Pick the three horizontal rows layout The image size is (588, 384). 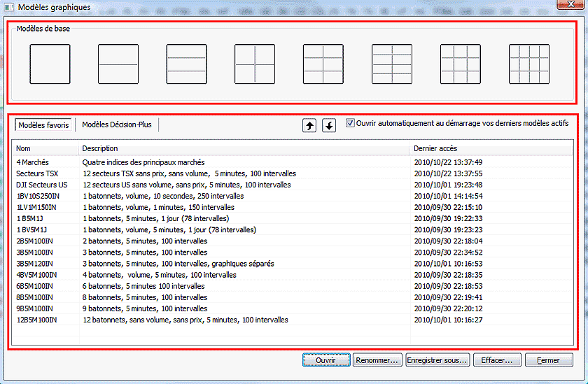[x=187, y=64]
